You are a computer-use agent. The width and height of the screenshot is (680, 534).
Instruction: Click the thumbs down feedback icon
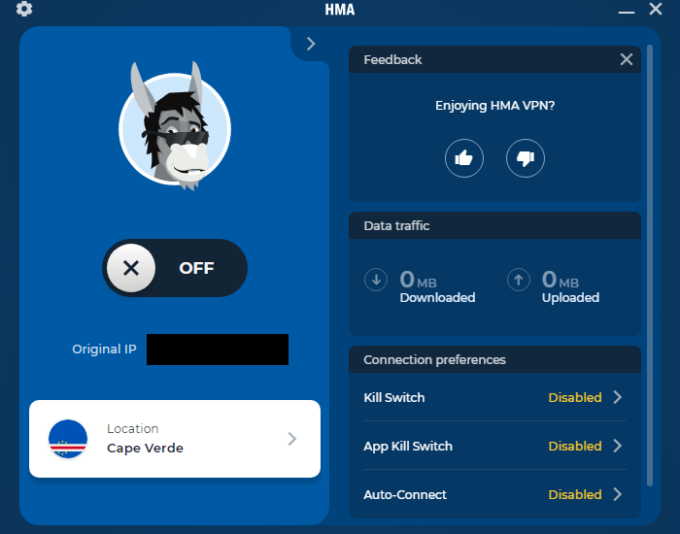[x=525, y=158]
